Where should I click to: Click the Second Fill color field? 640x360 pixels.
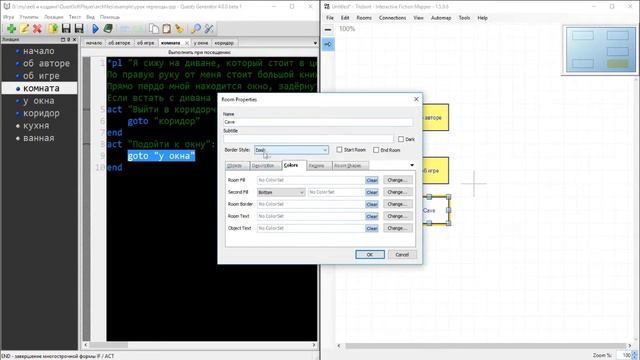pos(336,192)
